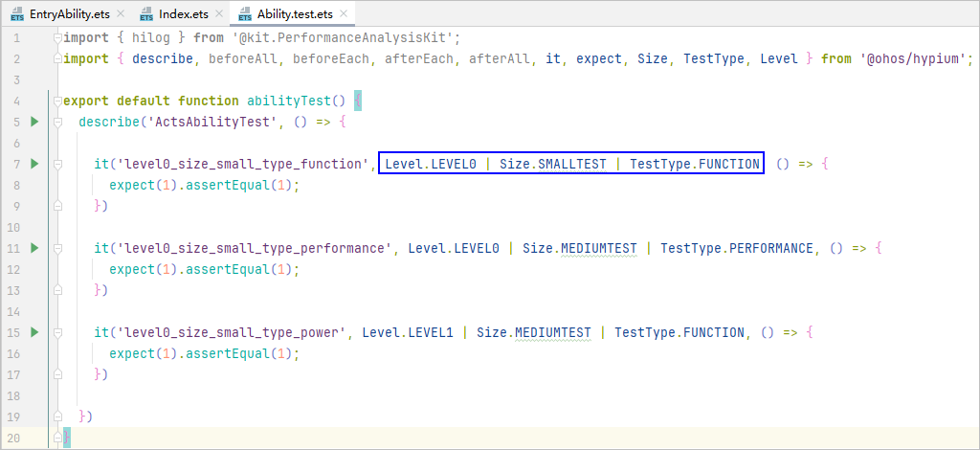Screen dimensions: 980x450
Task: Run the level0_size_small_type_power test from gutter
Action: [x=34, y=332]
